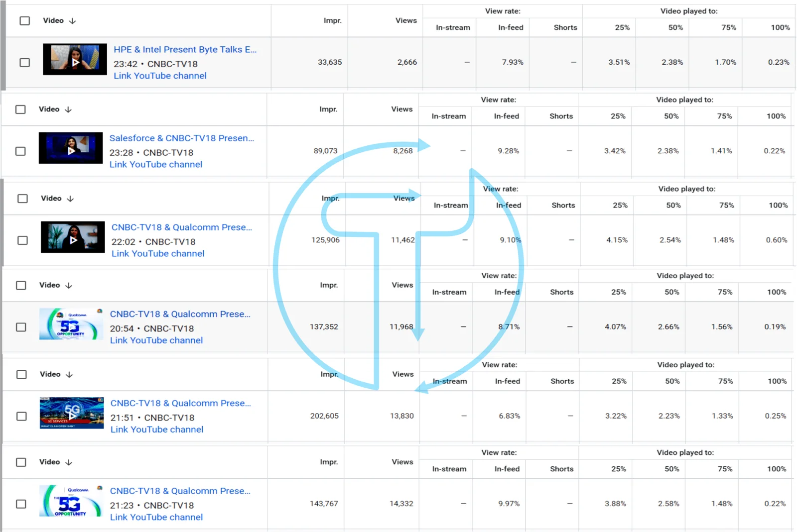Screen dimensions: 797x532
Task: Open the Qualcomm video title above 21:23
Action: coord(180,491)
